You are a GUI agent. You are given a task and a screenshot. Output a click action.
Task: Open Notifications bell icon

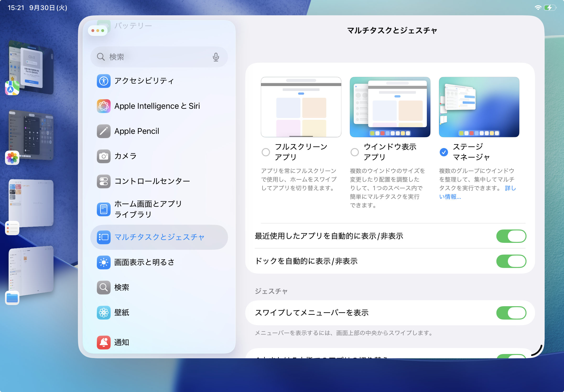(x=103, y=342)
